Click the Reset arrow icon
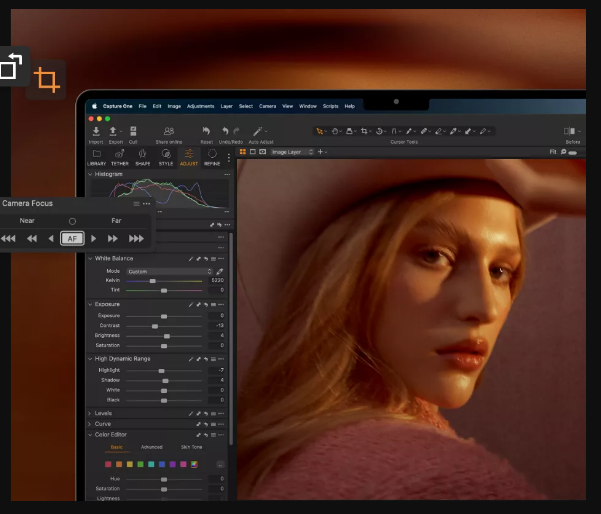Image resolution: width=601 pixels, height=514 pixels. tap(206, 131)
